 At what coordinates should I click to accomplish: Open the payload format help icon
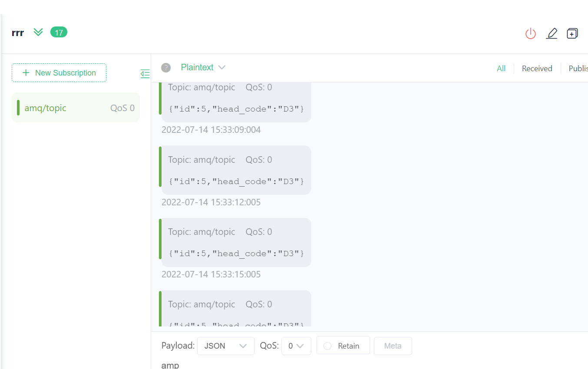pos(166,67)
